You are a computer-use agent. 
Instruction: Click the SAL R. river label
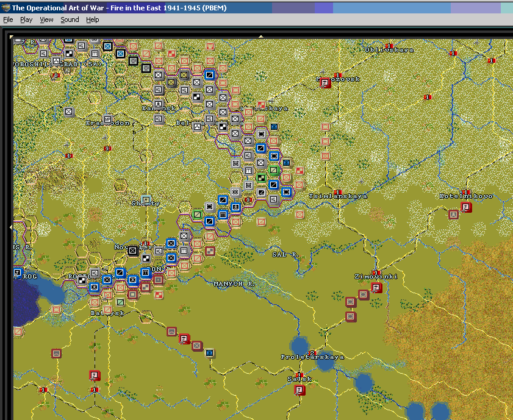pyautogui.click(x=285, y=255)
